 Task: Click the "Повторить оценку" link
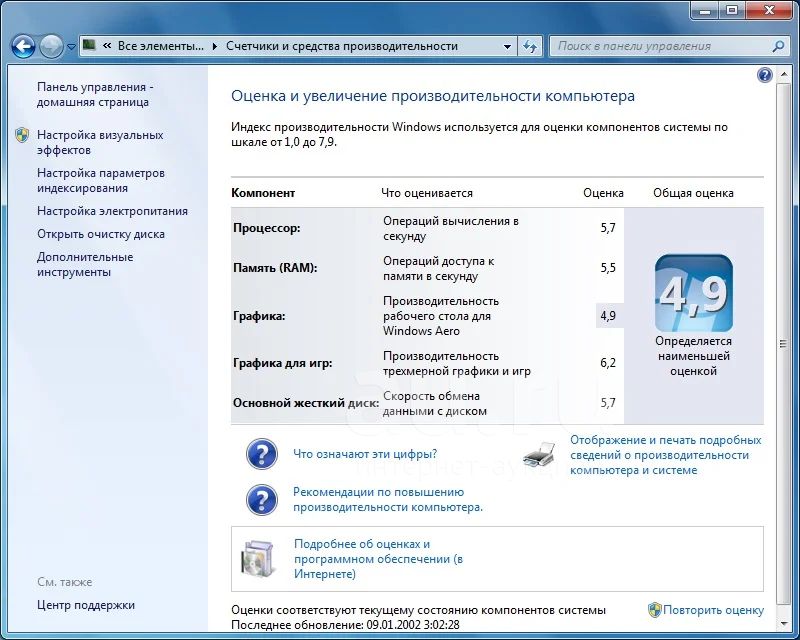coord(713,610)
